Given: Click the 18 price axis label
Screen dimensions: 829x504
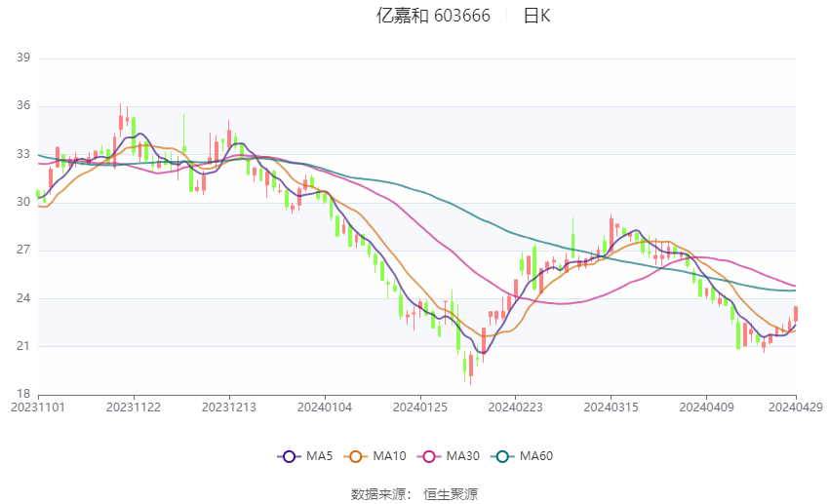Looking at the screenshot, I should click(x=23, y=394).
